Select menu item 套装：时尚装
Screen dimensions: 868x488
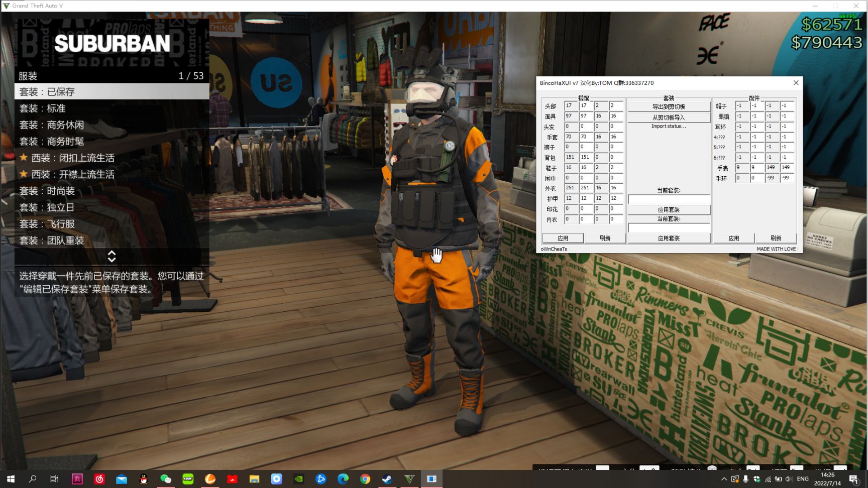pos(112,191)
